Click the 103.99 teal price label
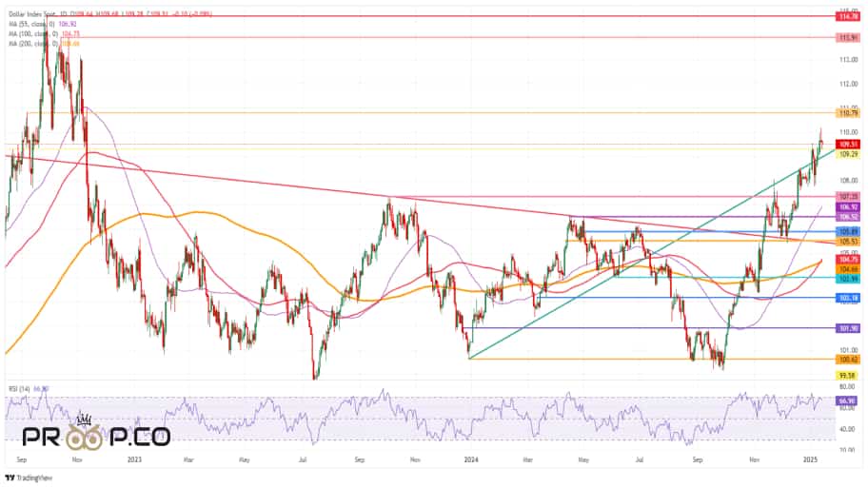Image resolution: width=868 pixels, height=488 pixels. pos(847,279)
